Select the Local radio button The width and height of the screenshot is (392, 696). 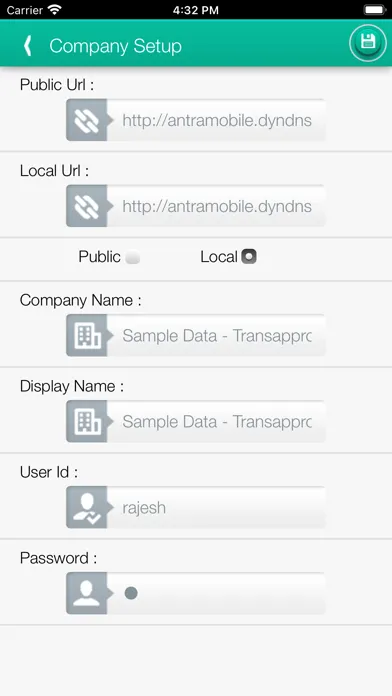249,257
